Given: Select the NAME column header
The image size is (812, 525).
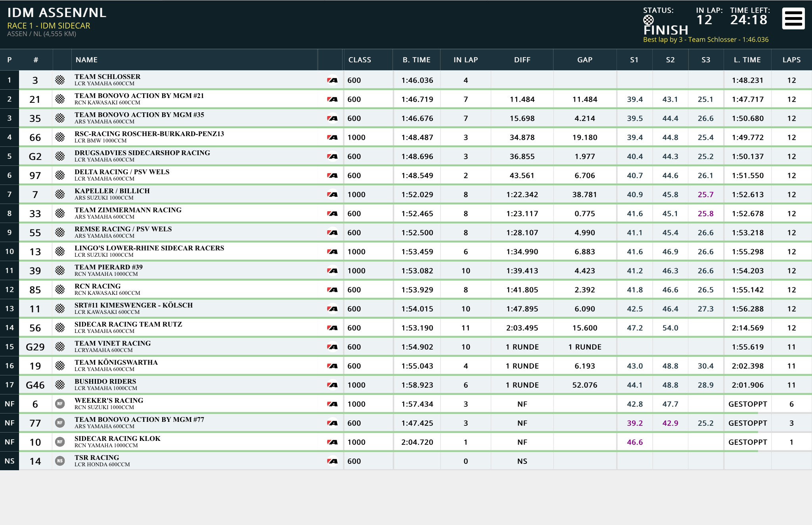Looking at the screenshot, I should pyautogui.click(x=86, y=60).
